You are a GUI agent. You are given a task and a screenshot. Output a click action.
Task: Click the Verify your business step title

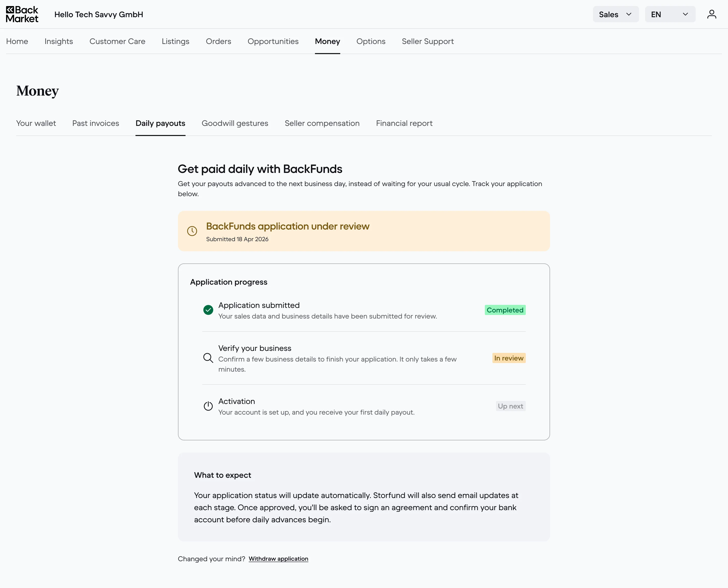pos(255,348)
